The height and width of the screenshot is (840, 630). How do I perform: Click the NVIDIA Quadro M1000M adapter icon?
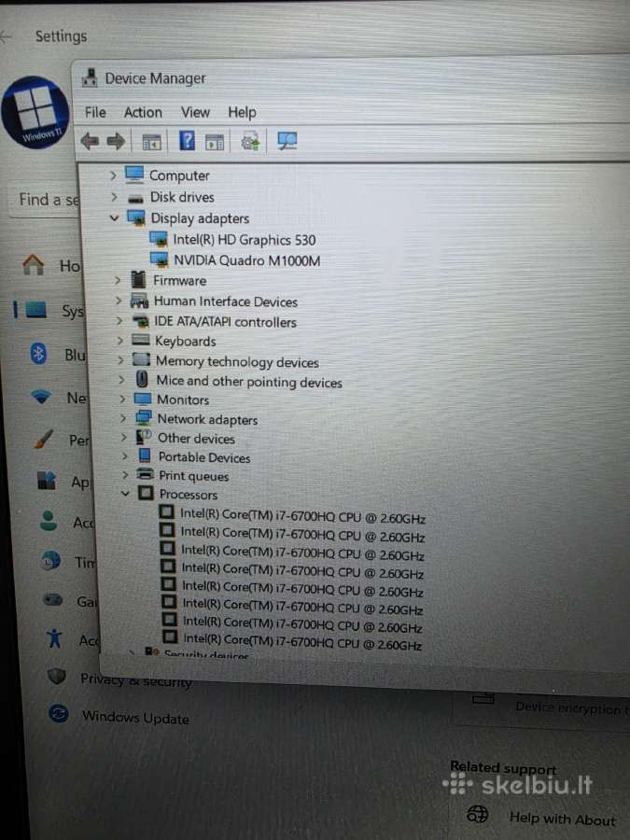tap(160, 259)
